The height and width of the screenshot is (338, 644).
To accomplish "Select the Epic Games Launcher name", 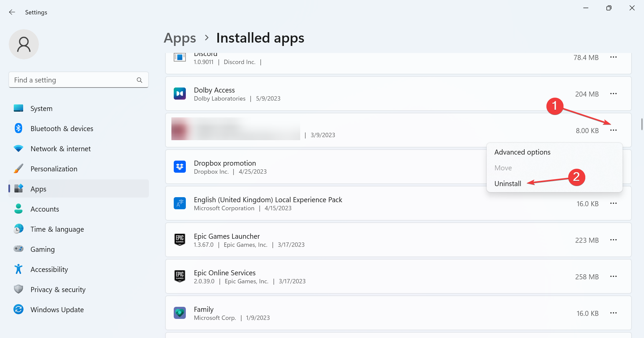I will 227,236.
